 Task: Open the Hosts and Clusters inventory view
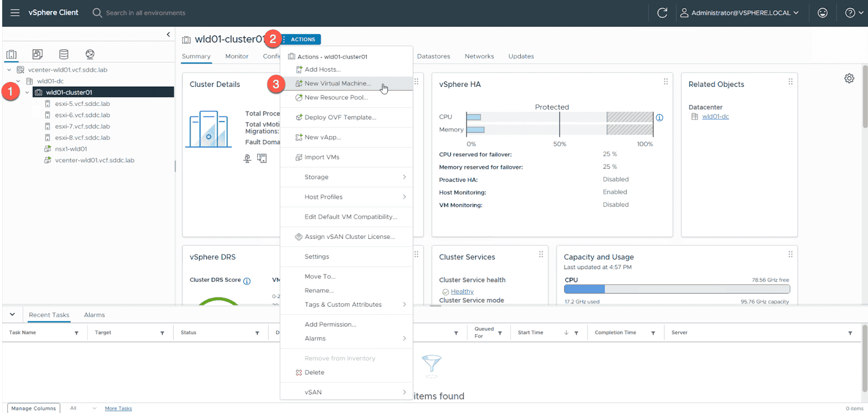[x=11, y=54]
